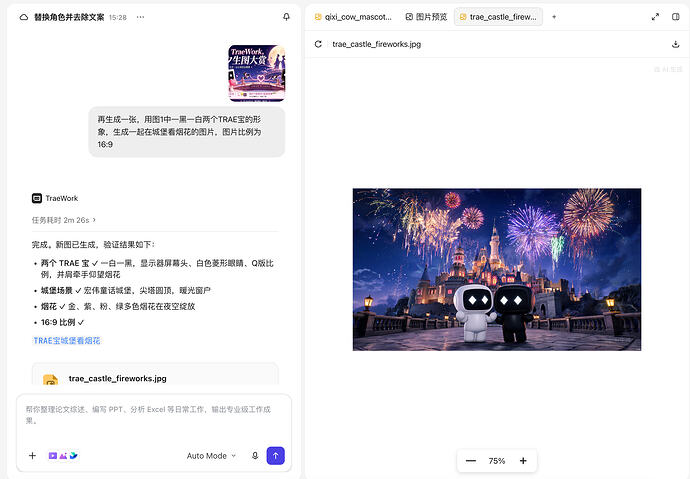Click the 75% zoom level value
Screen dimensions: 690x479
pyautogui.click(x=497, y=461)
